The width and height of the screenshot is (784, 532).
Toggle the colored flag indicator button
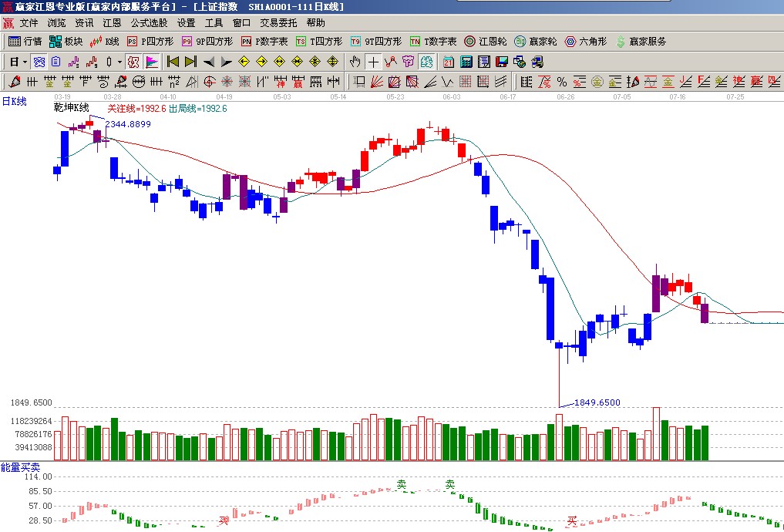pyautogui.click(x=152, y=62)
